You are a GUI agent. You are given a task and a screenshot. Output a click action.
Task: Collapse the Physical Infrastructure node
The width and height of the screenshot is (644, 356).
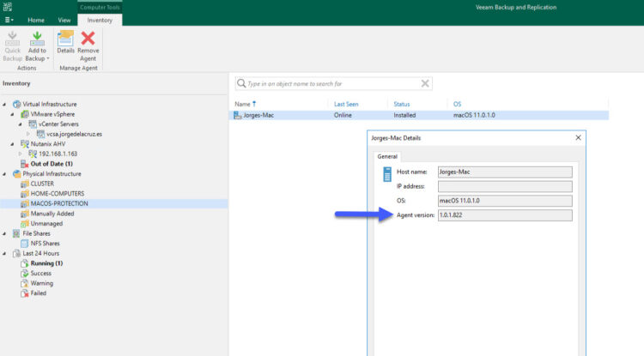click(x=4, y=174)
